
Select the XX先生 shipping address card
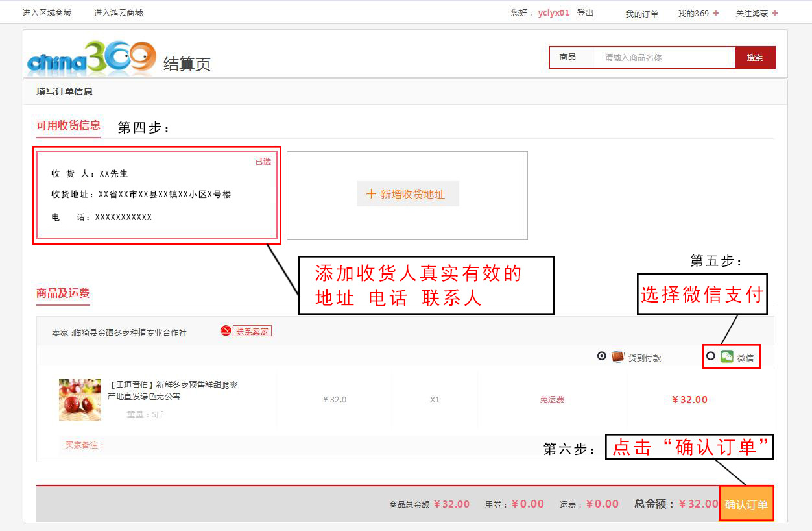pos(157,195)
